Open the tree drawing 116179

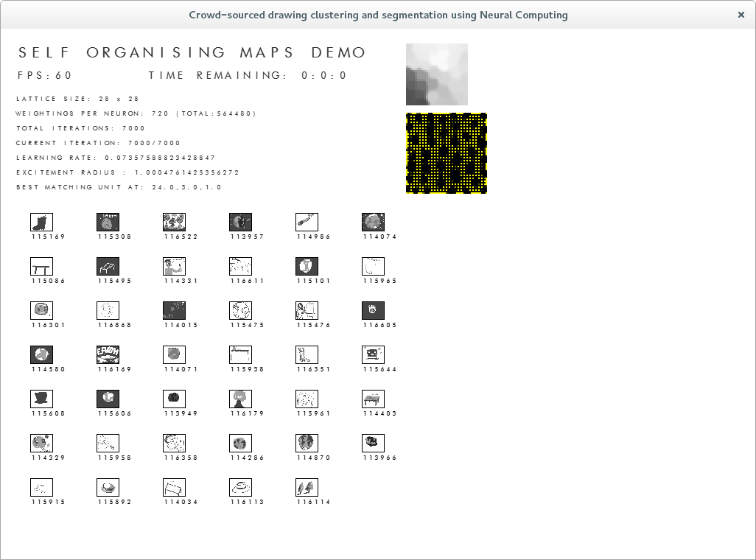[241, 399]
